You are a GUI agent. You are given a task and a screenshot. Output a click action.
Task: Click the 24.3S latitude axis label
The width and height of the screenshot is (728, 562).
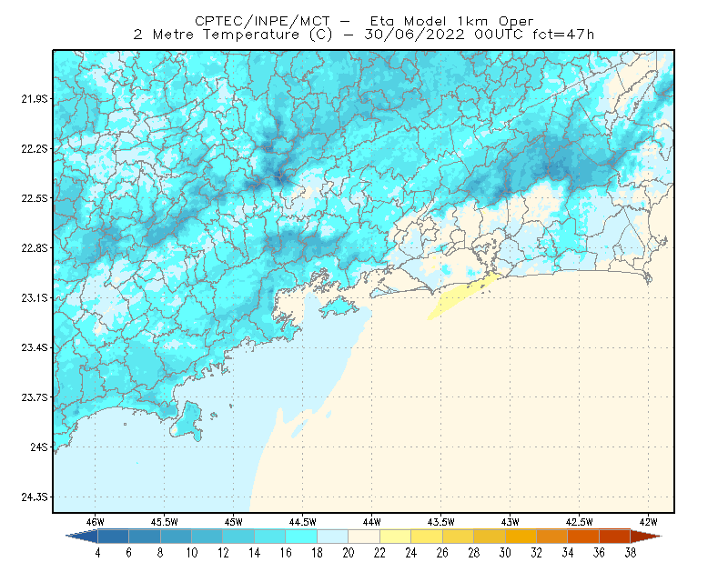[x=35, y=497]
